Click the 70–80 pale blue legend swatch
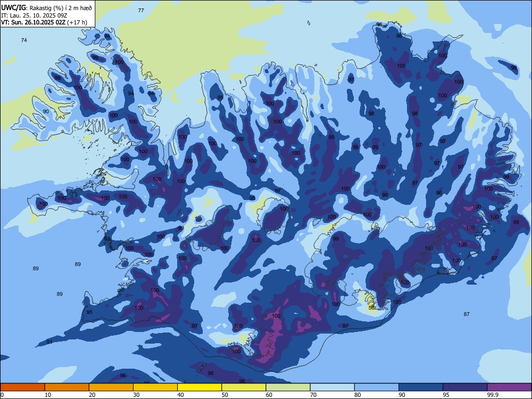The height and width of the screenshot is (399, 532). click(332, 387)
